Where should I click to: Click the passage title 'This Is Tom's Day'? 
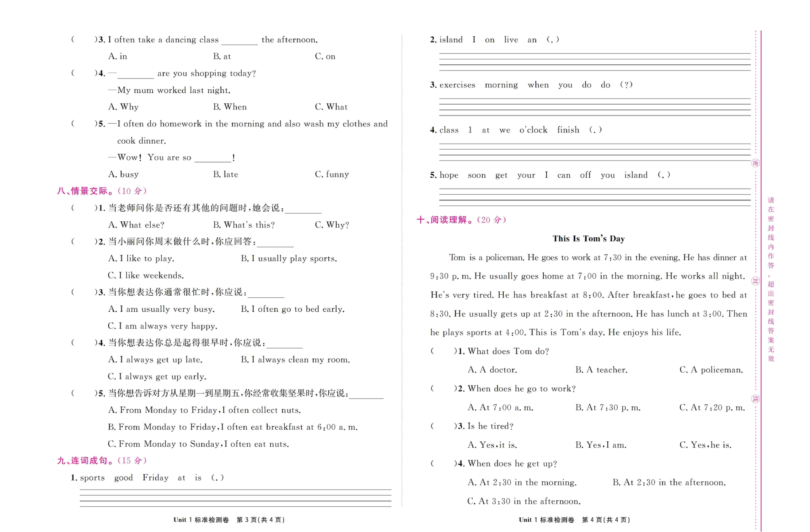tap(588, 239)
